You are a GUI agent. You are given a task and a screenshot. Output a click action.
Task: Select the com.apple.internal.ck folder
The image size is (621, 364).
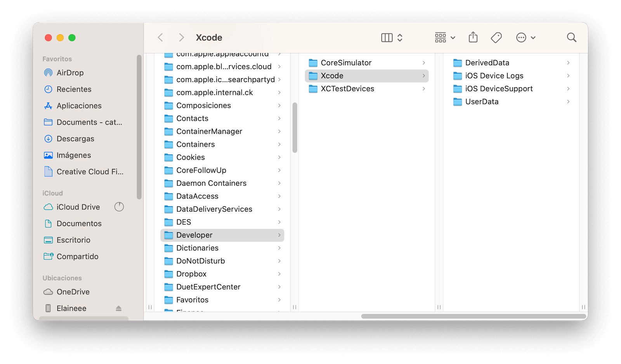coord(222,92)
